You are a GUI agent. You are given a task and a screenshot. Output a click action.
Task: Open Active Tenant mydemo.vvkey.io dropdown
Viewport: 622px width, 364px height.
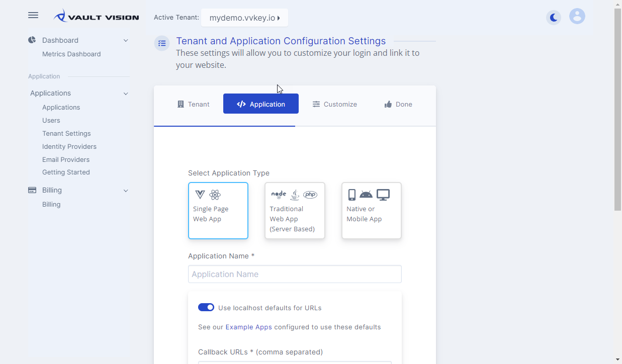pos(245,18)
